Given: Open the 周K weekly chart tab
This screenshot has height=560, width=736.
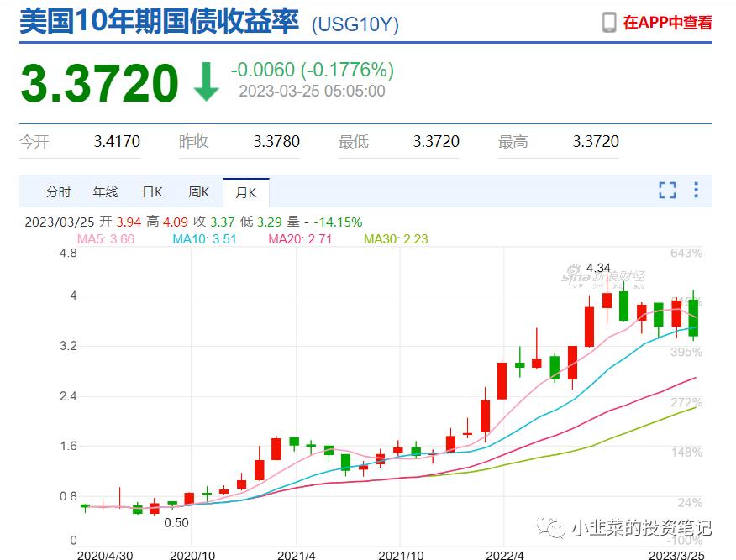Looking at the screenshot, I should click(198, 191).
